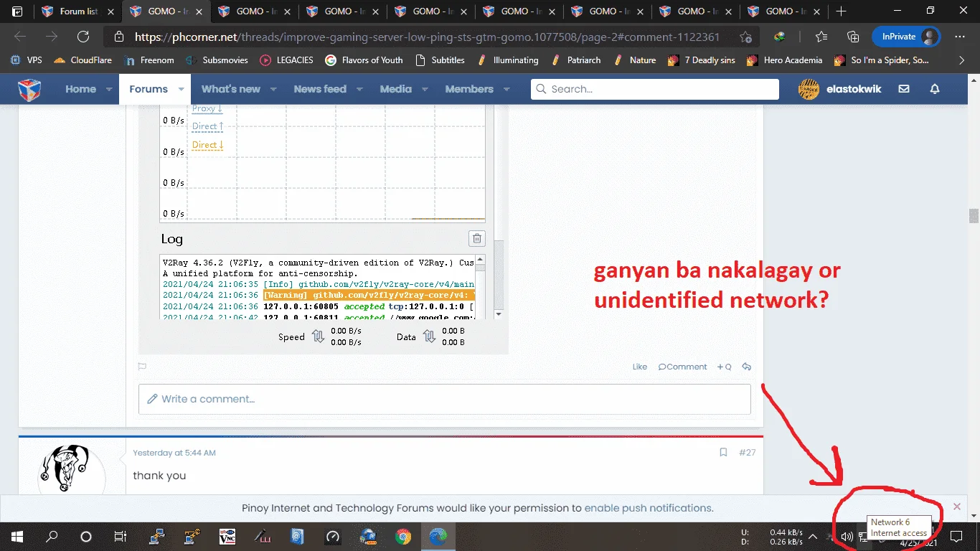Report post with flag icon

(x=142, y=367)
